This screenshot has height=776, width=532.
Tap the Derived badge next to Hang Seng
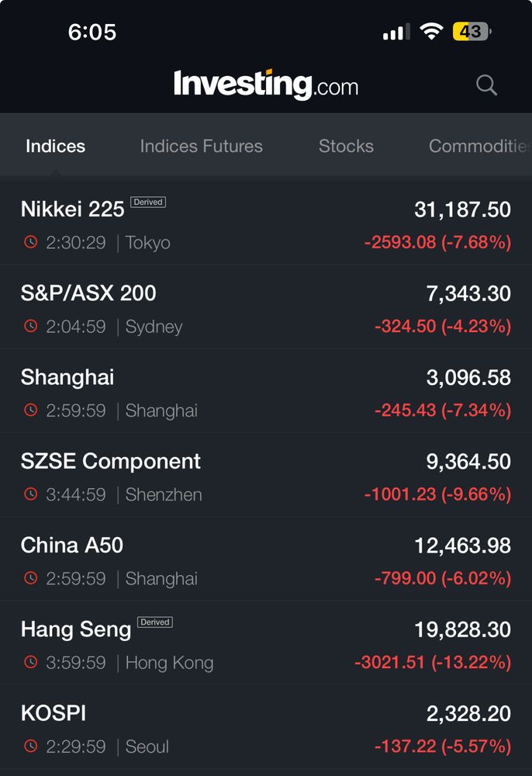point(155,622)
